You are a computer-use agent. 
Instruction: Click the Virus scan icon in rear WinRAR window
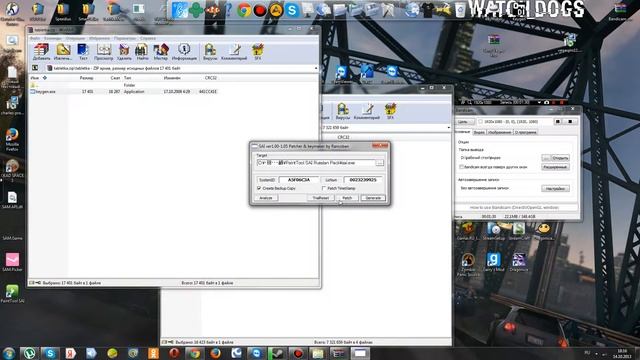pos(343,111)
